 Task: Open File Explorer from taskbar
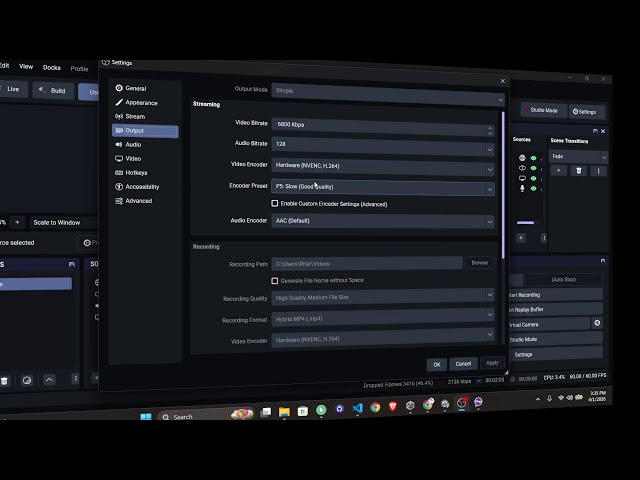coord(284,412)
